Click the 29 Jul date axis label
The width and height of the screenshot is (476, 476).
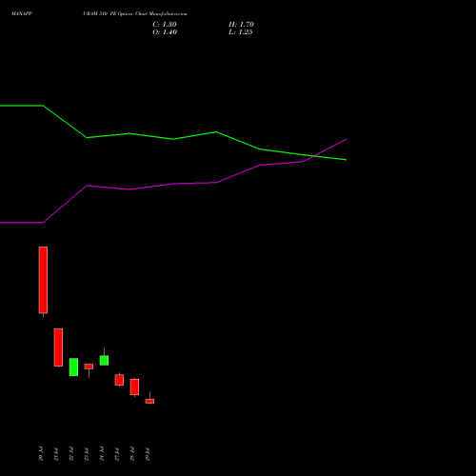click(x=148, y=453)
